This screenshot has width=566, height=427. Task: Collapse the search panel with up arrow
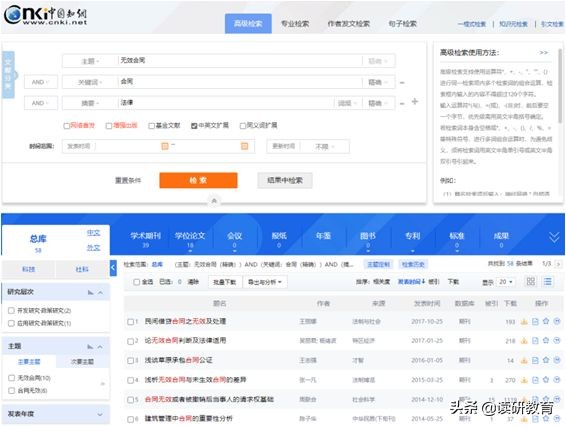(x=214, y=201)
